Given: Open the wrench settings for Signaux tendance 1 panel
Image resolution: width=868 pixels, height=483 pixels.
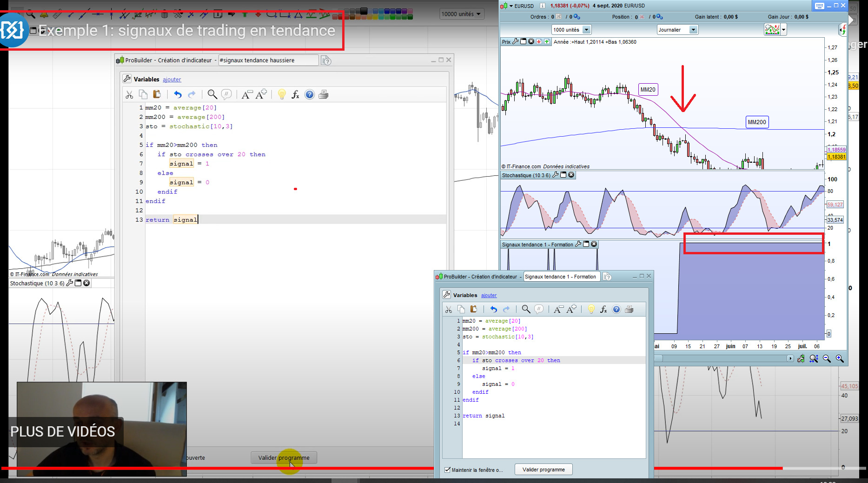Looking at the screenshot, I should pyautogui.click(x=578, y=244).
